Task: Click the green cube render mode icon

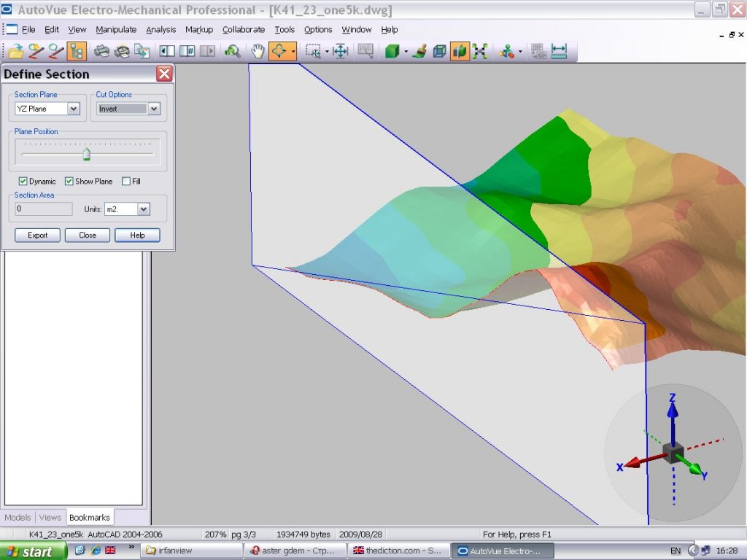Action: [x=392, y=51]
